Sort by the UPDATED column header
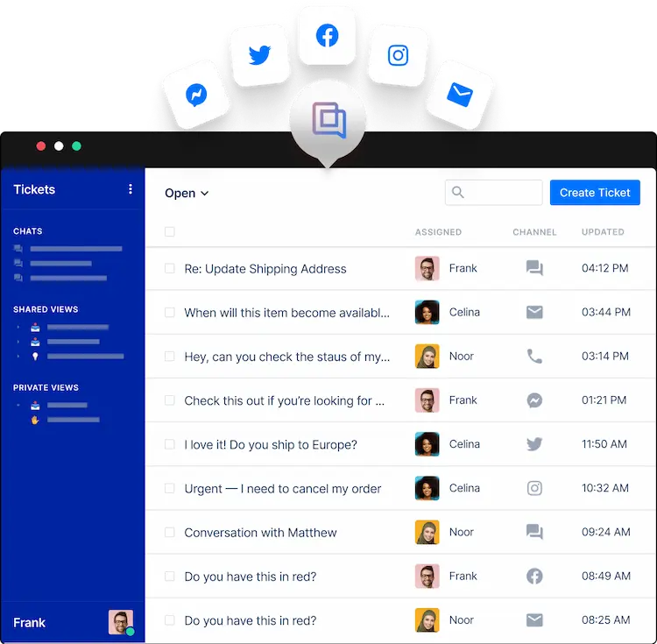 [603, 232]
